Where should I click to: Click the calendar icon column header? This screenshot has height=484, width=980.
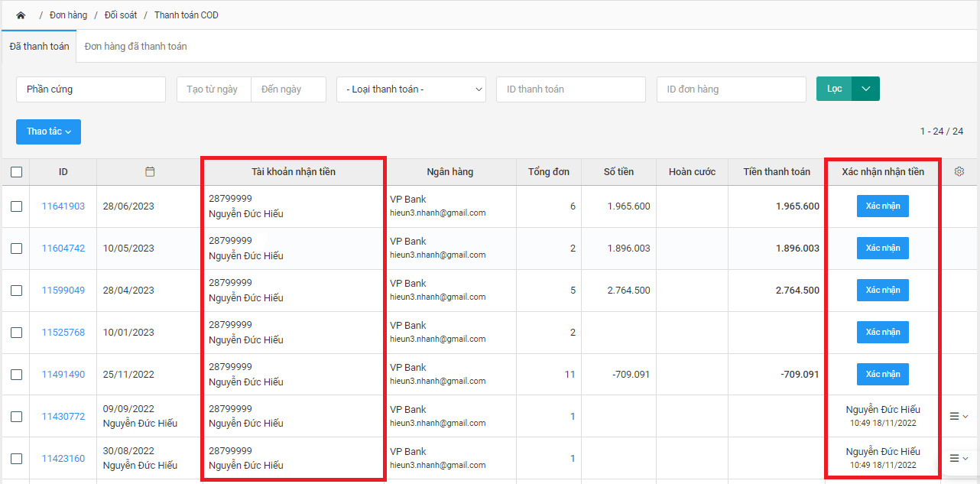pyautogui.click(x=150, y=172)
